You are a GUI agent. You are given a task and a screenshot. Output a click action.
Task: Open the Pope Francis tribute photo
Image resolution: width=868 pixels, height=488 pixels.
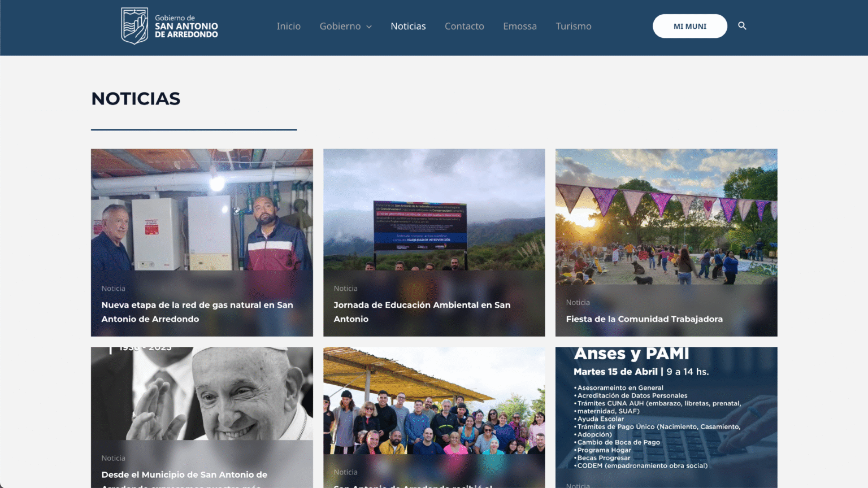coord(202,395)
